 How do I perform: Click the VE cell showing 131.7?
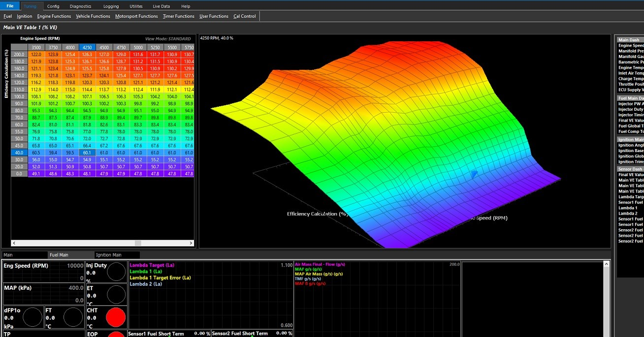pos(155,54)
